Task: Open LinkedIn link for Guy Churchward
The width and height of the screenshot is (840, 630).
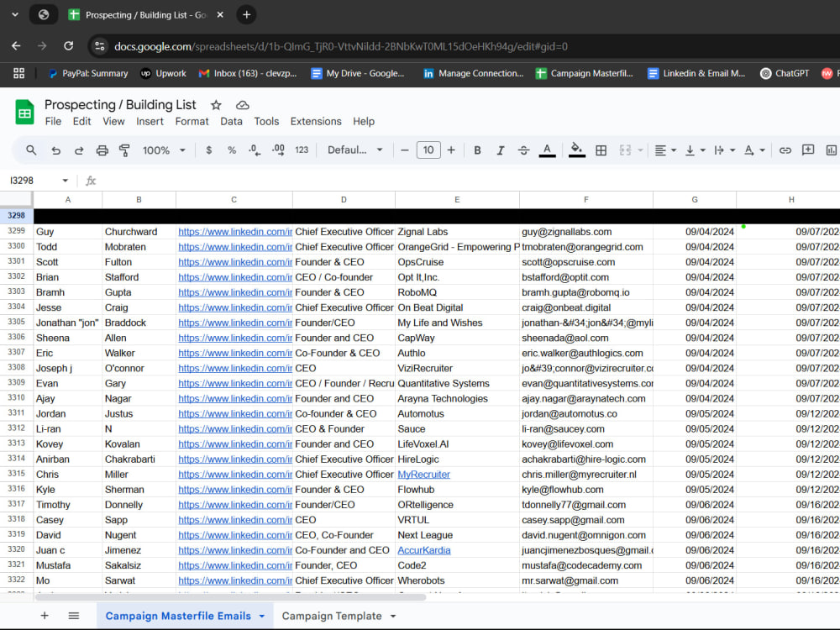Action: [x=235, y=232]
